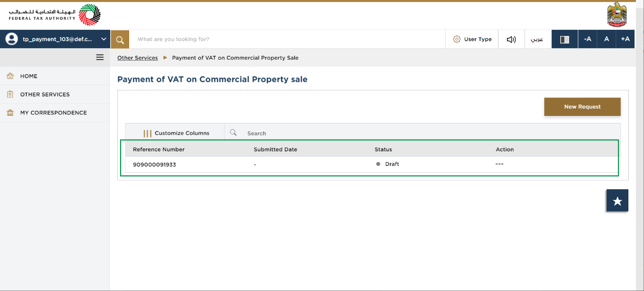Toggle the high contrast mode icon
Screen dimensions: 644x291
click(565, 39)
